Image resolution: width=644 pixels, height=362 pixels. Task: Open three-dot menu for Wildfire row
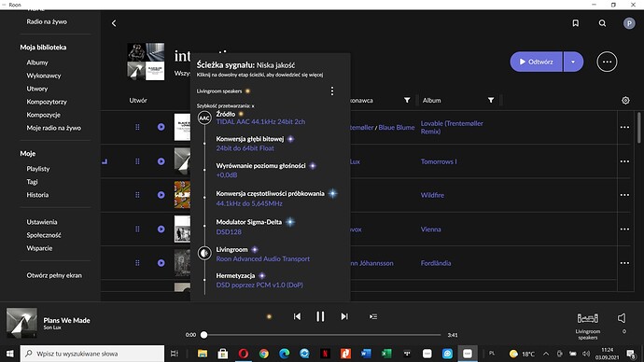(x=624, y=195)
